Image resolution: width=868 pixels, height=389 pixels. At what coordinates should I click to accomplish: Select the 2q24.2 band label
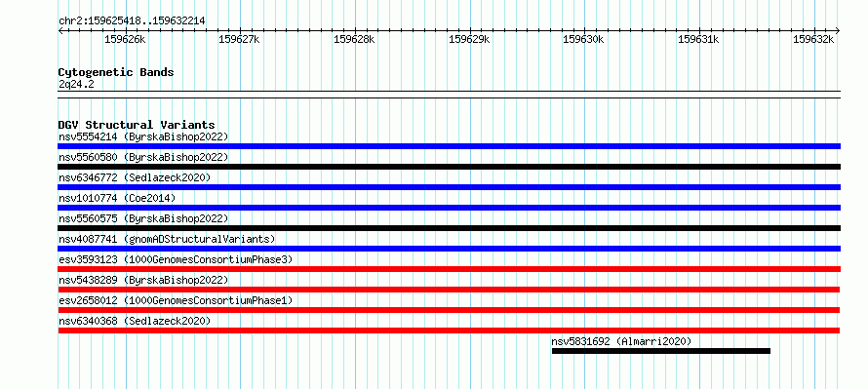[75, 85]
